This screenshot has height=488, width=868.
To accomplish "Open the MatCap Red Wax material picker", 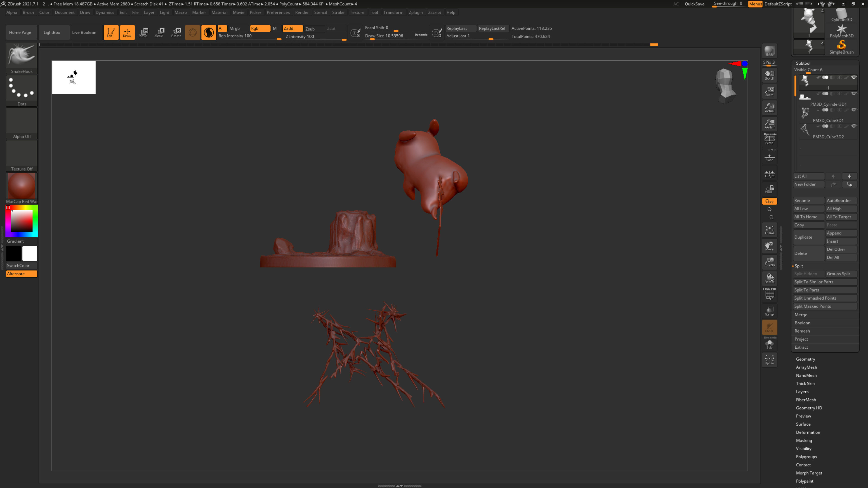I will (21, 188).
